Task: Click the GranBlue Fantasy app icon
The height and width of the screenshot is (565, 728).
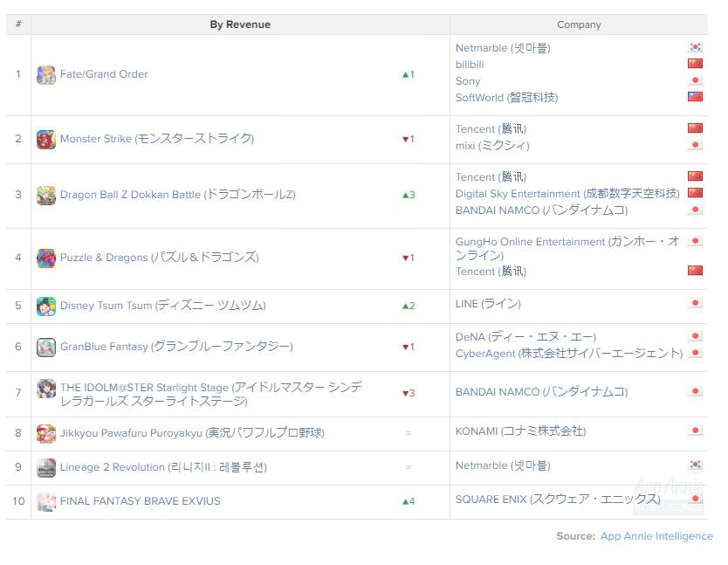Action: [46, 348]
